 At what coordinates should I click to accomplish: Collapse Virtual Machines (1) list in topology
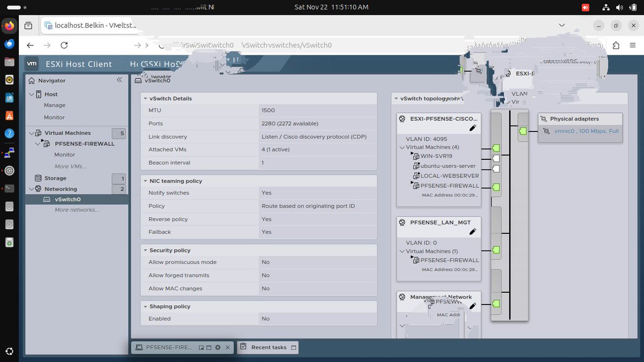coord(402,252)
